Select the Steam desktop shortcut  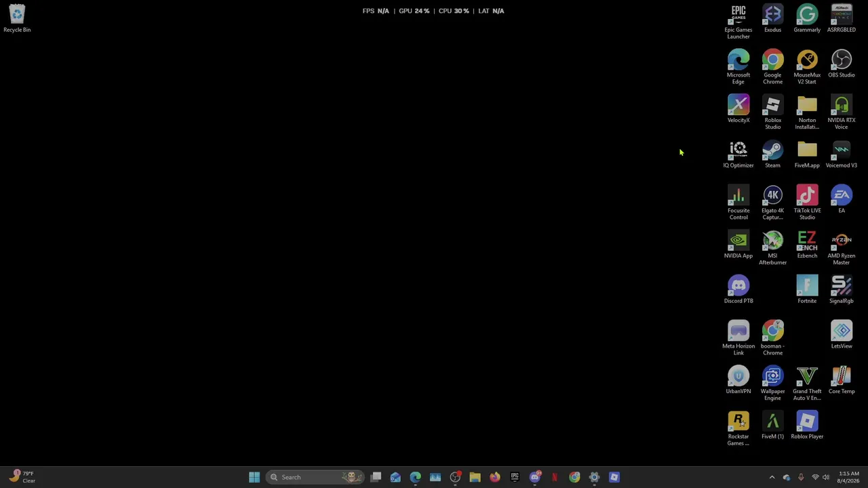(x=772, y=155)
